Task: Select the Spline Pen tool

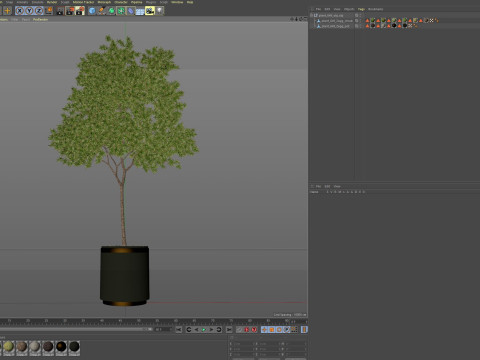Action: pos(102,11)
